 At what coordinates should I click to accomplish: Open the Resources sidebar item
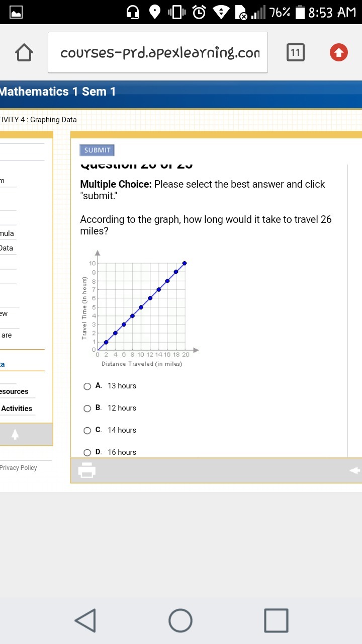click(14, 391)
